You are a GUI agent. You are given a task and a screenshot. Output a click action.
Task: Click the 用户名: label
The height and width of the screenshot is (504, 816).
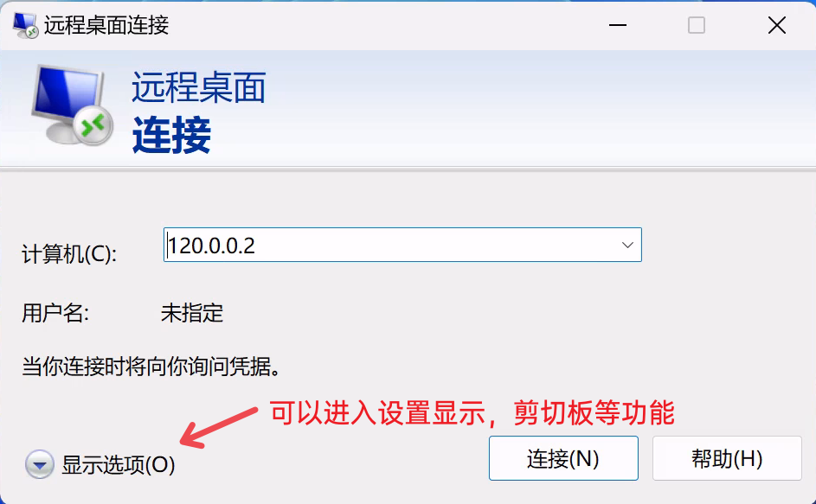pyautogui.click(x=55, y=313)
